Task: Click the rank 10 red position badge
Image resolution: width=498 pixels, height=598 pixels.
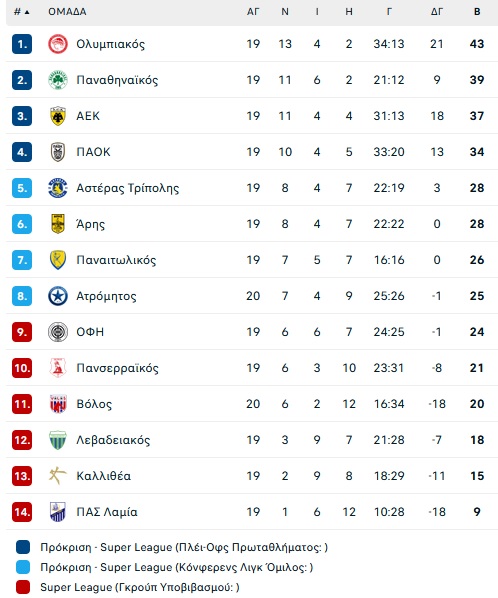Action: (22, 368)
